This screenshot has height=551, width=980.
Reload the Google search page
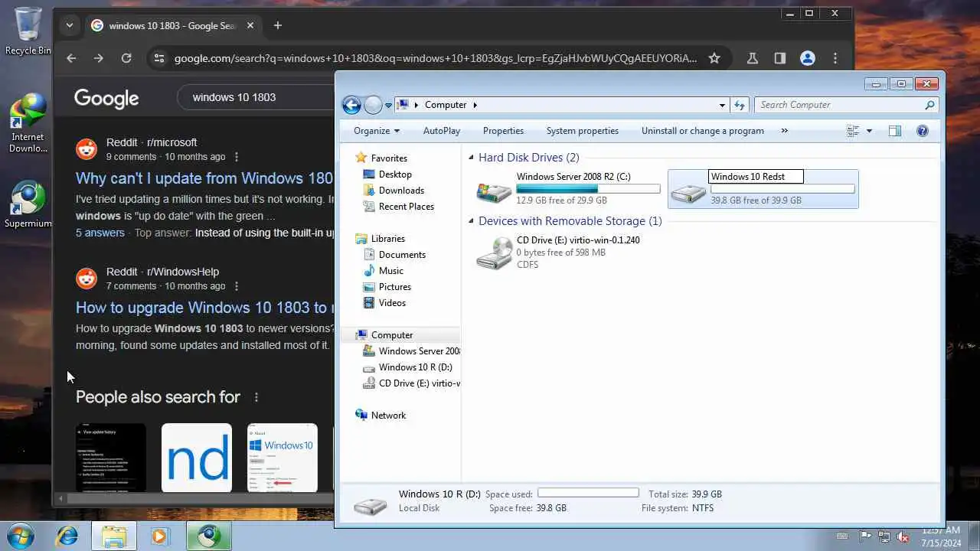point(126,58)
